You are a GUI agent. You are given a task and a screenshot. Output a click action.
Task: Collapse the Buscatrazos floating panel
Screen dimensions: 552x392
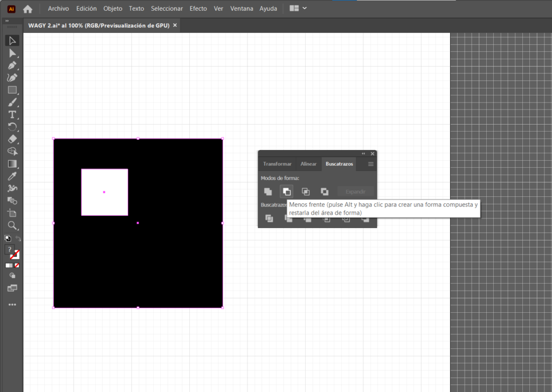(x=363, y=154)
